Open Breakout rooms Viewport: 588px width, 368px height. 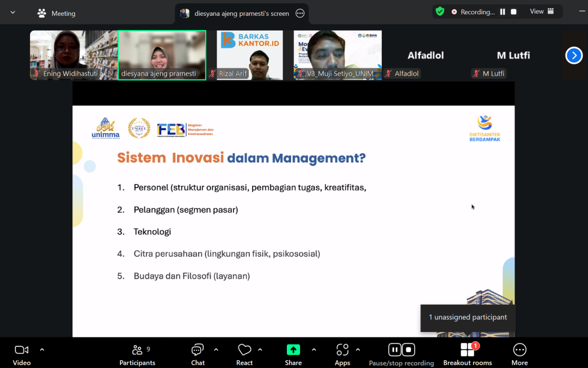point(468,355)
